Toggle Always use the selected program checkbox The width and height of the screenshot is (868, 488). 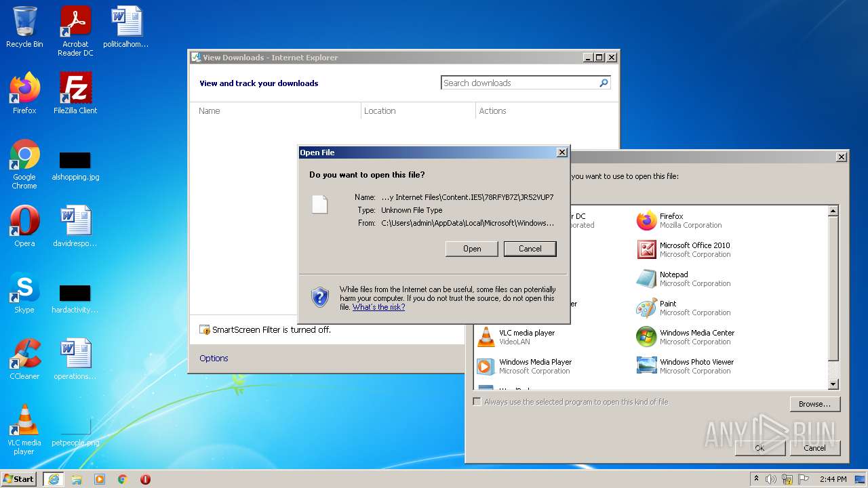tap(477, 402)
